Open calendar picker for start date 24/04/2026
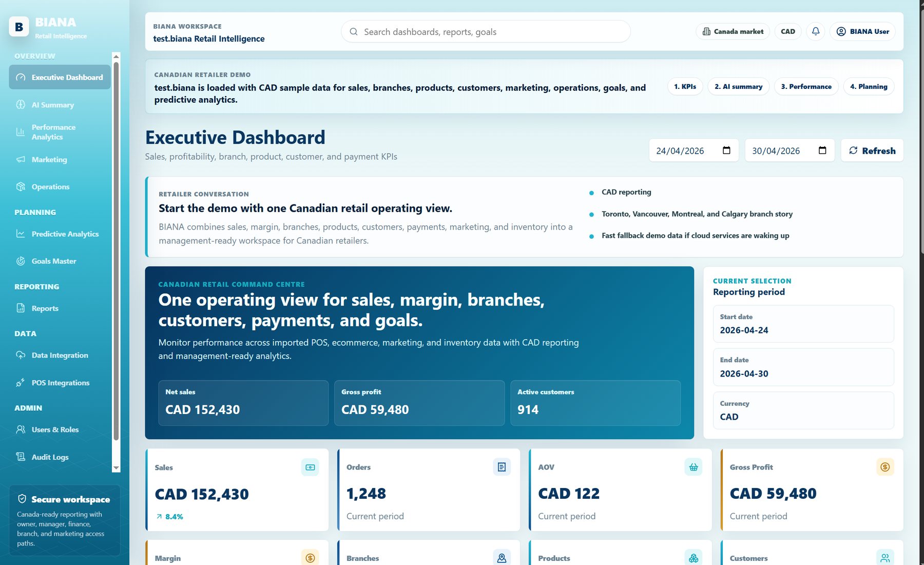This screenshot has width=924, height=565. click(726, 150)
